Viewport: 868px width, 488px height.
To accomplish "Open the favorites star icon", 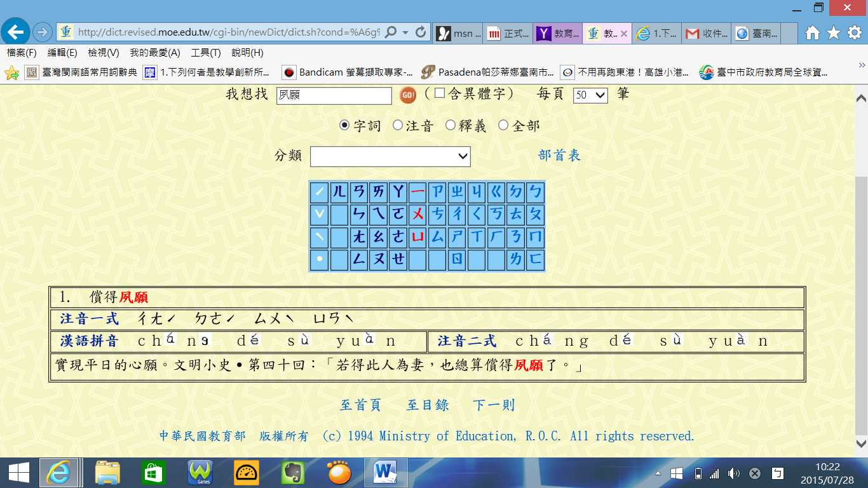I will [x=834, y=32].
